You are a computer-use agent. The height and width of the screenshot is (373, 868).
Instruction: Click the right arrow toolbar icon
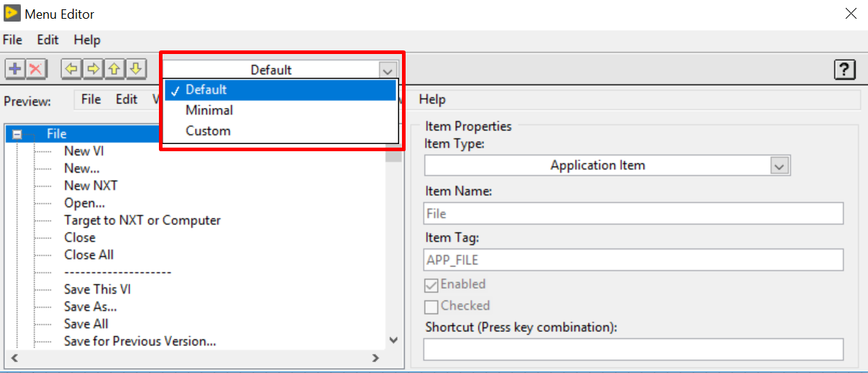tap(93, 69)
